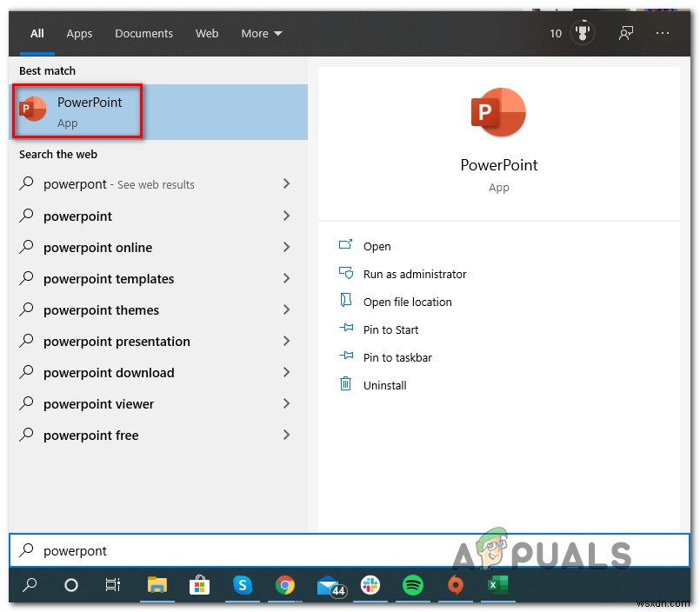Click Uninstall under the PowerPoint options

[x=383, y=384]
